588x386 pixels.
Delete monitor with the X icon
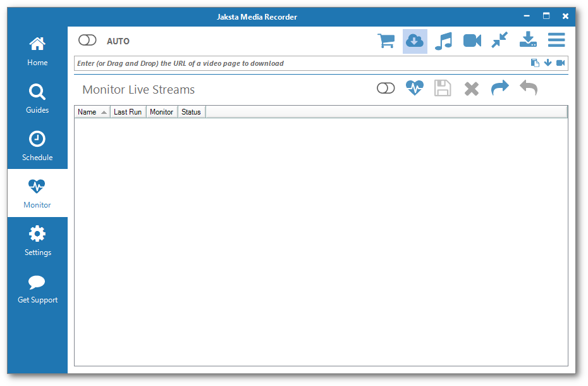pyautogui.click(x=472, y=89)
